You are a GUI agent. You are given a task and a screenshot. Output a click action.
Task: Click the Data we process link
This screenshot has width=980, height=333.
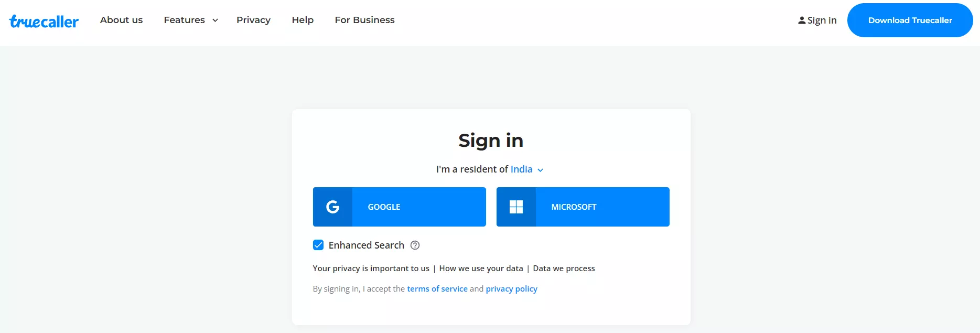[x=564, y=268]
